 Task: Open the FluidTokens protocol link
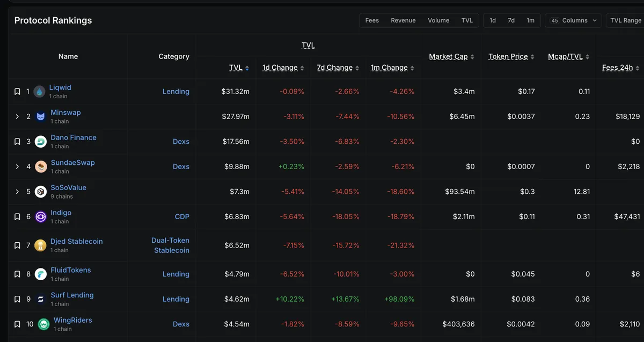(x=71, y=270)
